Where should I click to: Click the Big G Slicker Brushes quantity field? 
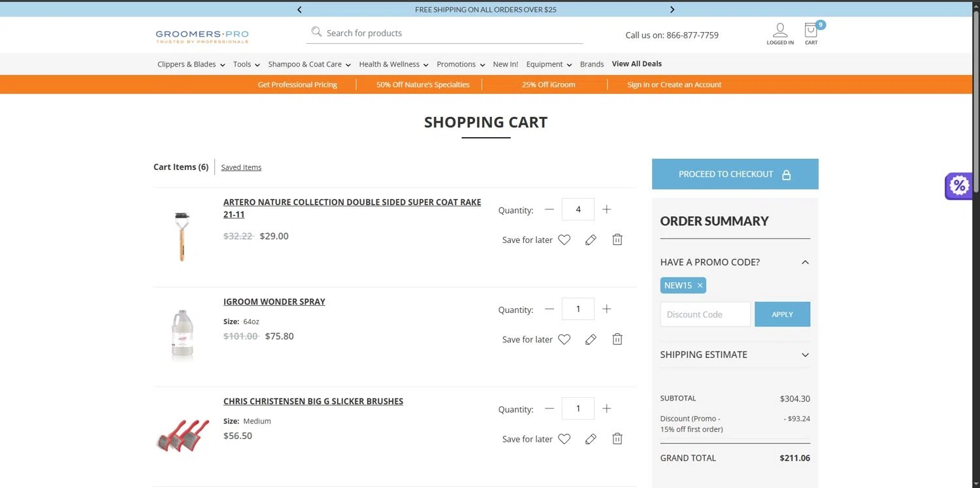pyautogui.click(x=578, y=408)
